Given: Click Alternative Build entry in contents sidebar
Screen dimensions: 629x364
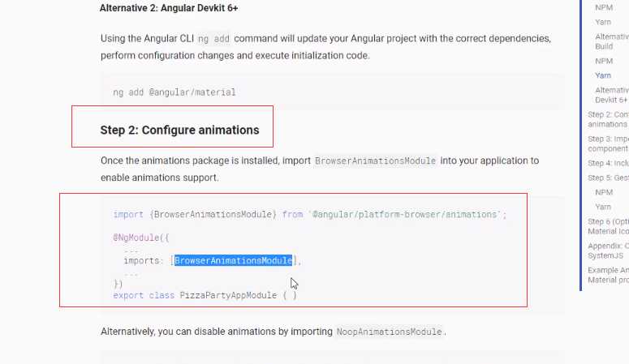Looking at the screenshot, I should (612, 41).
